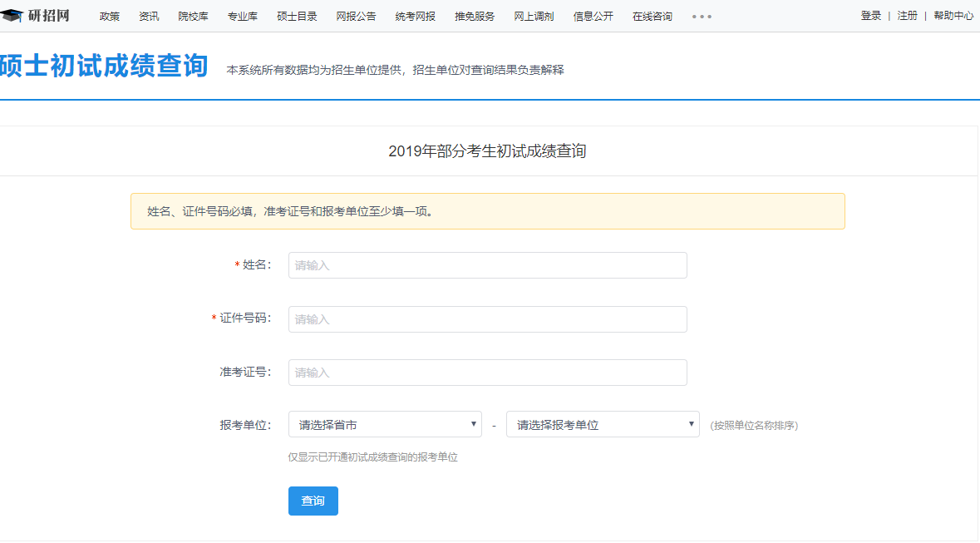This screenshot has width=980, height=543.
Task: Open the 注册 registration page
Action: [x=907, y=15]
